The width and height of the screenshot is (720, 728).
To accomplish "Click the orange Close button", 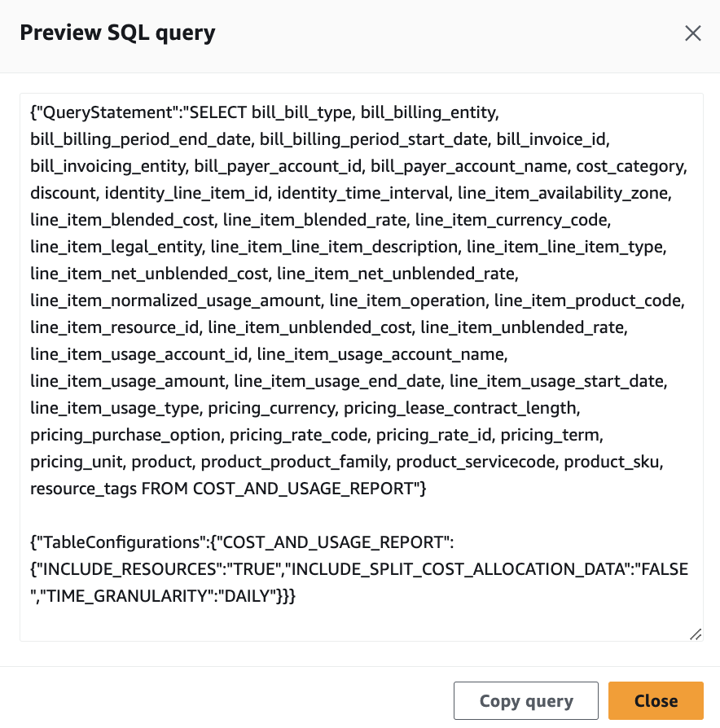I will click(656, 700).
